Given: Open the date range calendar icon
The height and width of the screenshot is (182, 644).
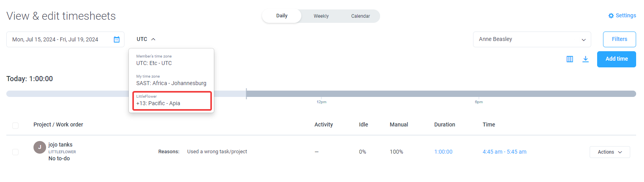Looking at the screenshot, I should [117, 39].
